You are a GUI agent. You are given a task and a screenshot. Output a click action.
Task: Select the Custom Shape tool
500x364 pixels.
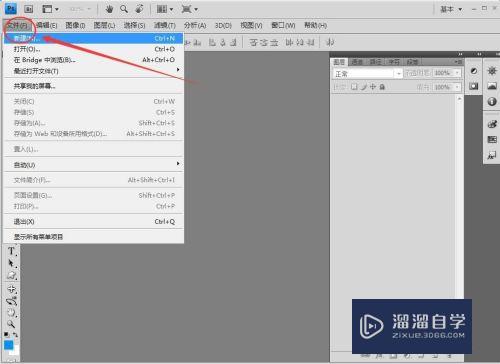click(11, 275)
